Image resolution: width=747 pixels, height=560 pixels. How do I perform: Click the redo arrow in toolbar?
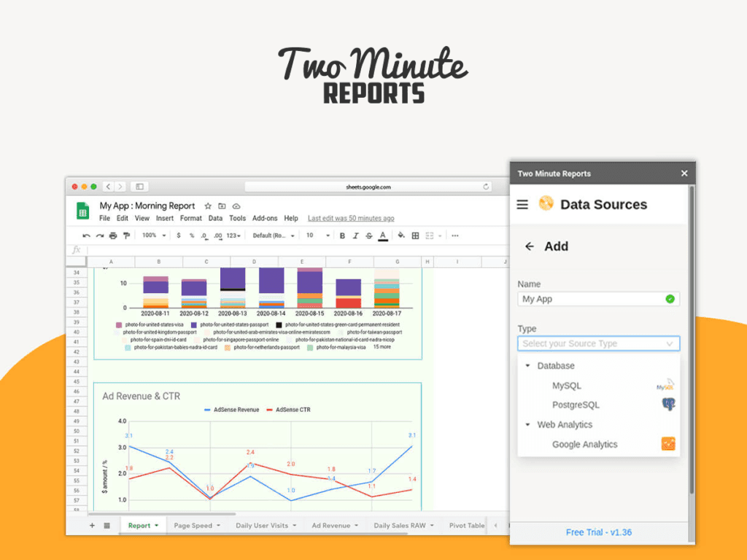point(99,236)
